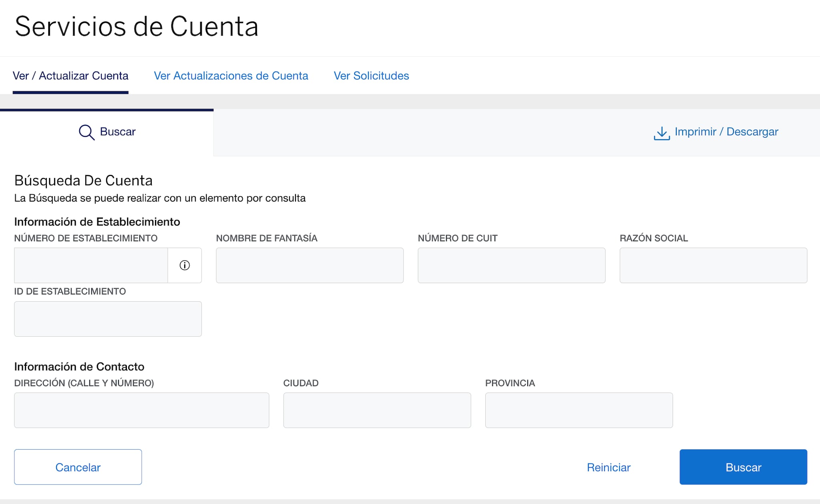Click the Dirección (Calle y Número) field

tap(142, 410)
